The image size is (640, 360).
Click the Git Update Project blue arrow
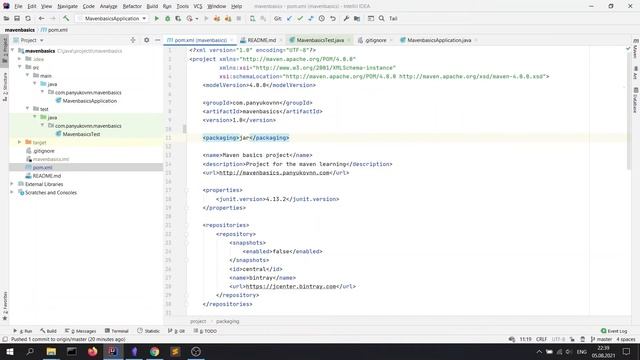[x=289, y=18]
